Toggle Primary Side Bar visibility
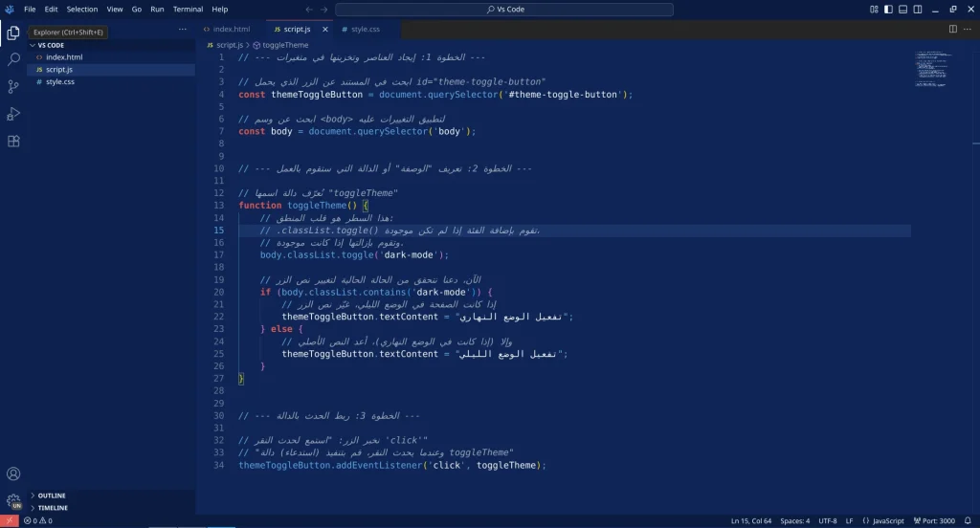Screen dimensions: 980x528 [888, 10]
